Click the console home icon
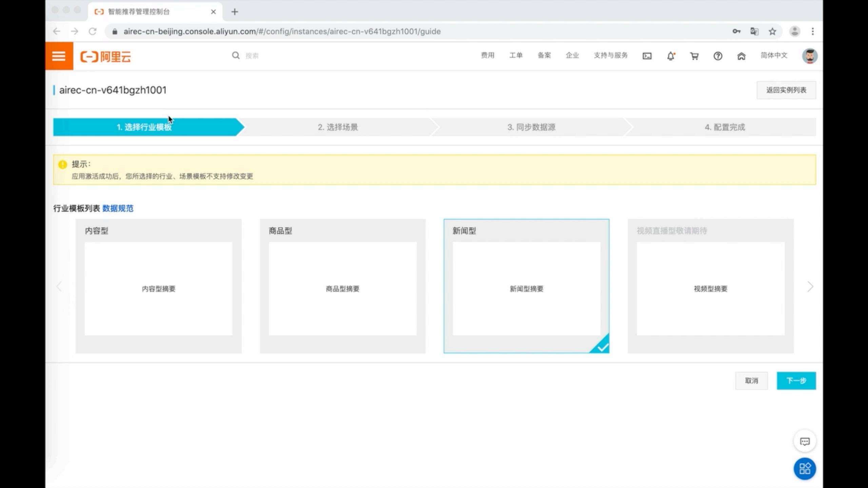 click(741, 56)
